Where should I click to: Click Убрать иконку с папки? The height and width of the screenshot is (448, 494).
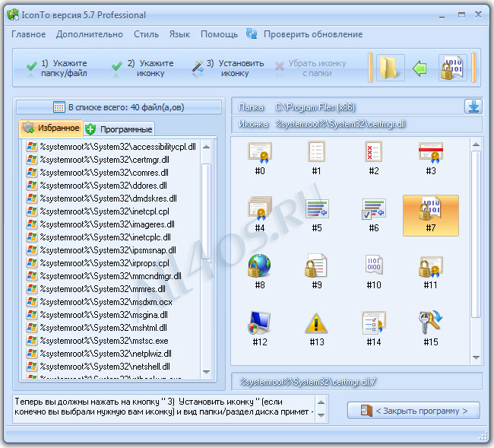coord(310,68)
